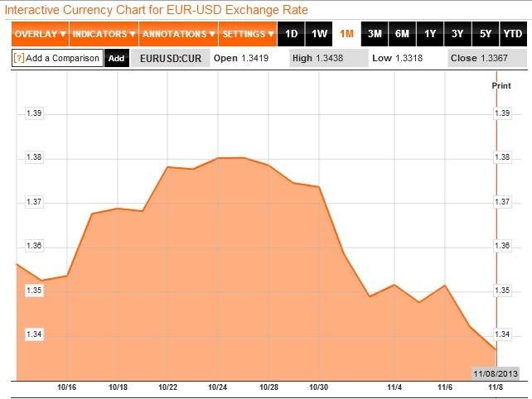The height and width of the screenshot is (399, 532).
Task: Click the 11/08/2013 date marker
Action: [x=496, y=374]
